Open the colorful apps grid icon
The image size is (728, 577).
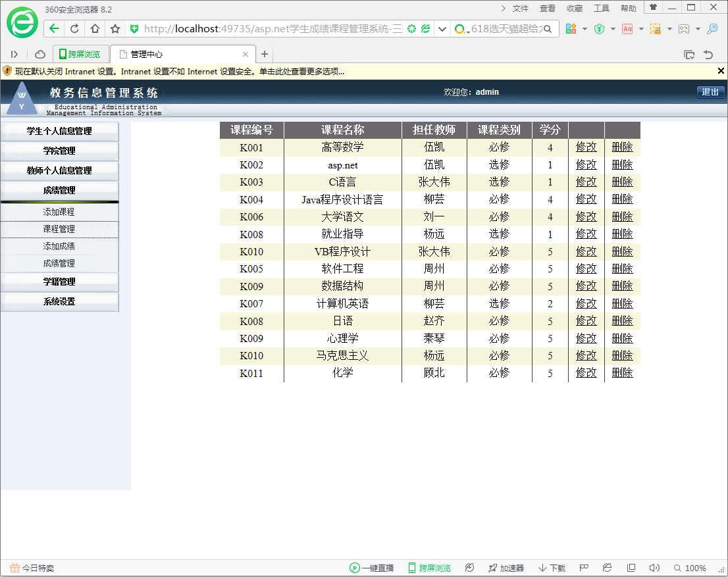(571, 29)
